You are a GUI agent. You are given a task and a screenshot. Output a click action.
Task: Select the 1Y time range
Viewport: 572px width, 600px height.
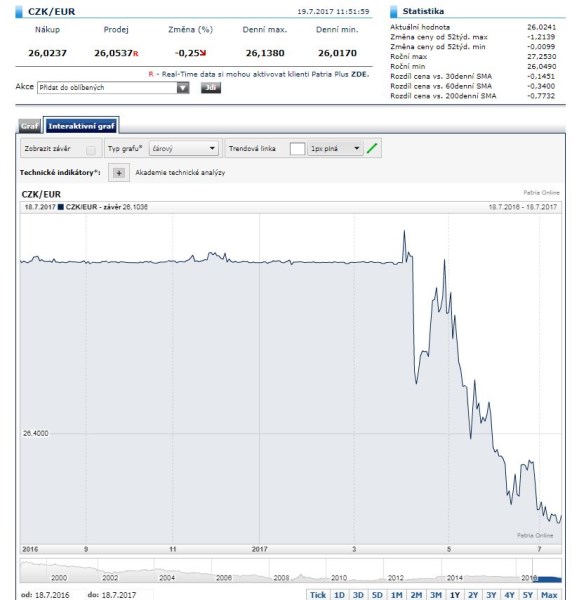(x=455, y=595)
